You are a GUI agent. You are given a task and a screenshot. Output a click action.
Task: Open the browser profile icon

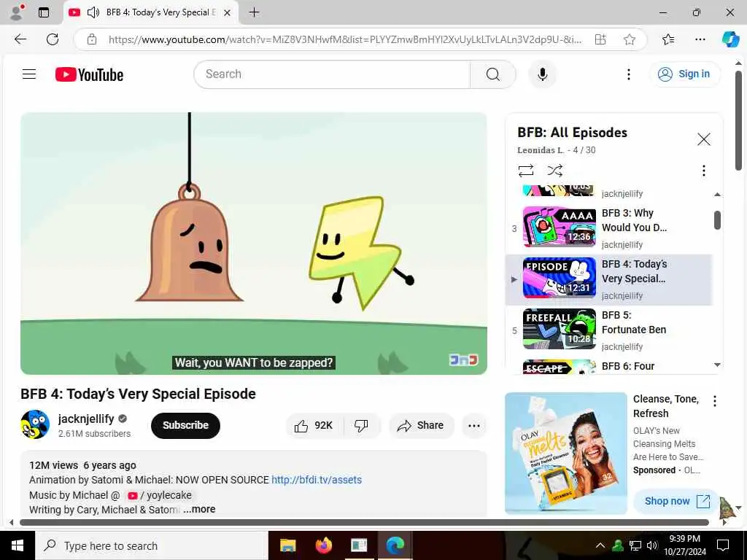[18, 12]
